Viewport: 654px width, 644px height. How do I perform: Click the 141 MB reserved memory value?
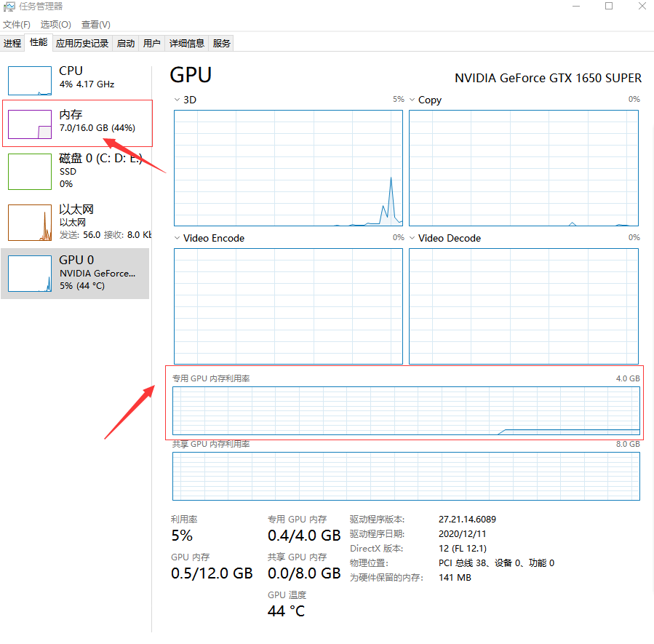(455, 578)
